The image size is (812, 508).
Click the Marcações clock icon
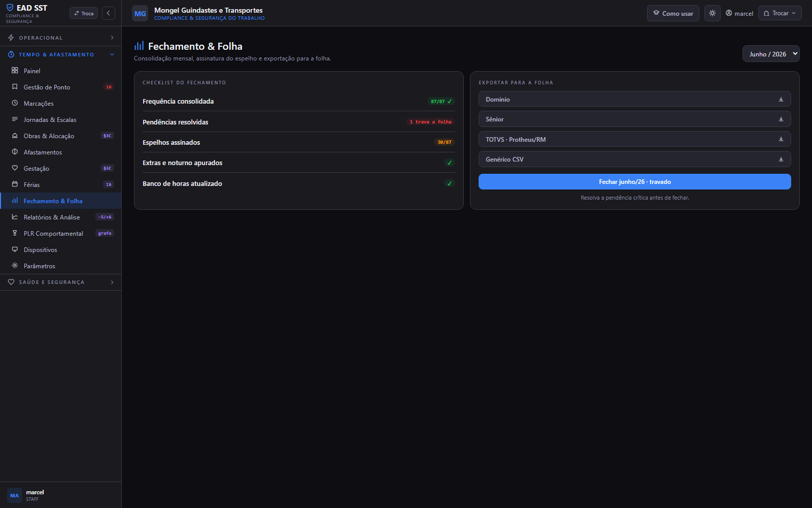15,103
